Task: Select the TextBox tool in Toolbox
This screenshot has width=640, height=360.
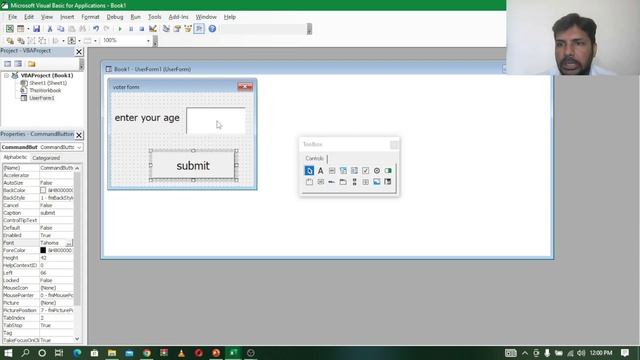Action: coord(332,171)
